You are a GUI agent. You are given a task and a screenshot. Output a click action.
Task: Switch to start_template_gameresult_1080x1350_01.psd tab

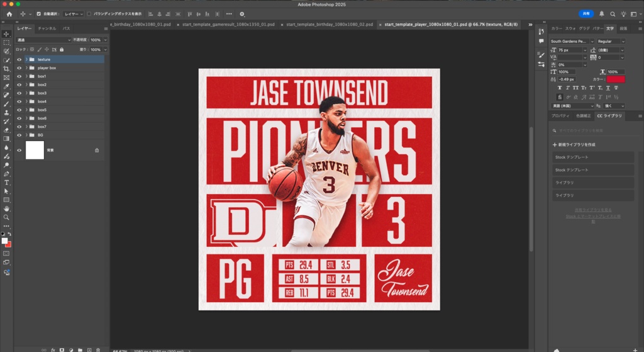coord(228,25)
